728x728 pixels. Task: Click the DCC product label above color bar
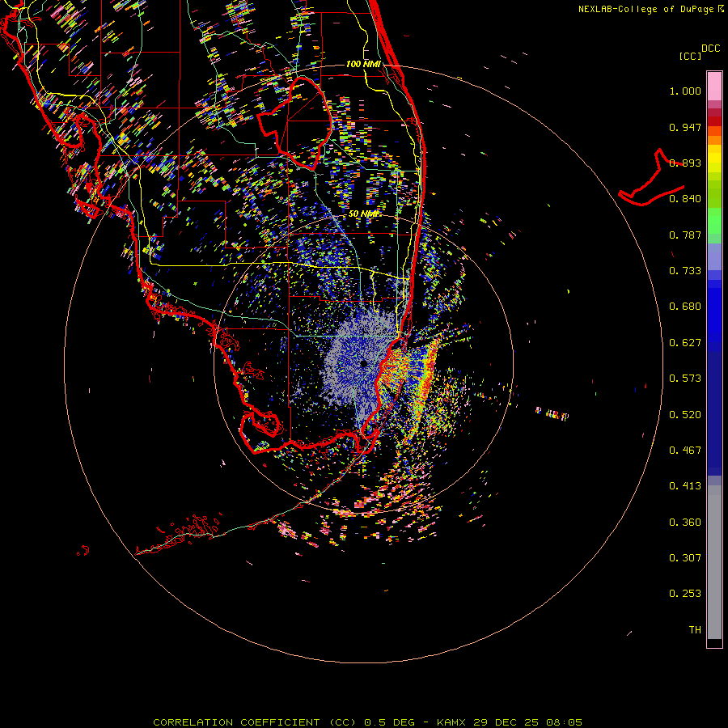tap(711, 49)
